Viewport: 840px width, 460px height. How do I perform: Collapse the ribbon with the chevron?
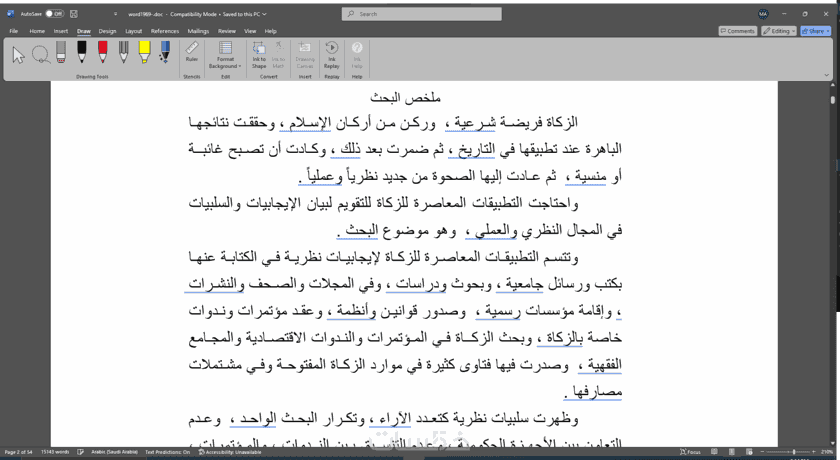(827, 76)
